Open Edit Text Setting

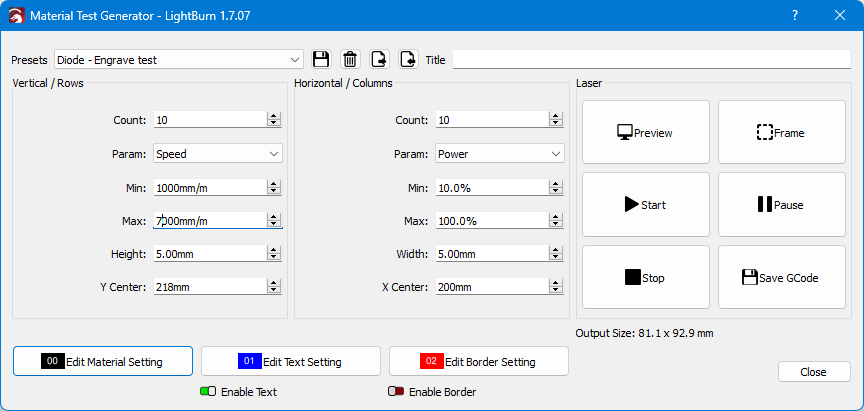(290, 361)
